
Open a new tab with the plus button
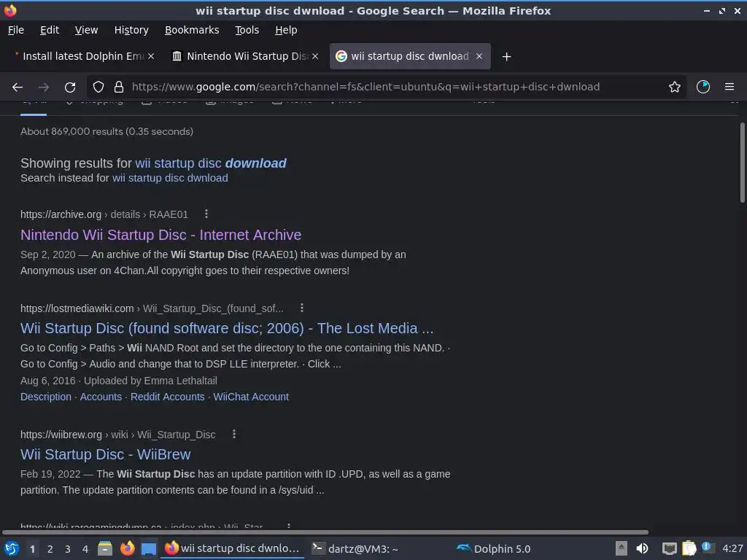[506, 57]
